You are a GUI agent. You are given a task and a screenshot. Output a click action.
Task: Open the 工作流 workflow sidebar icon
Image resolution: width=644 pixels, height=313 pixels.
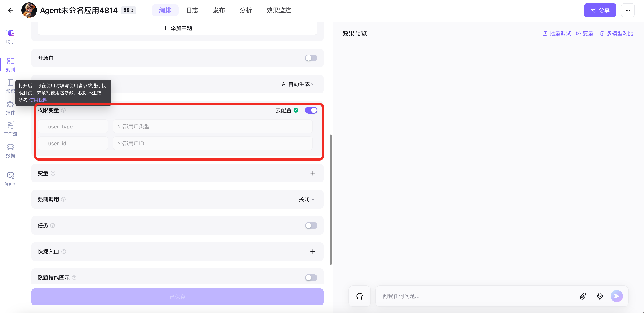[x=11, y=129]
